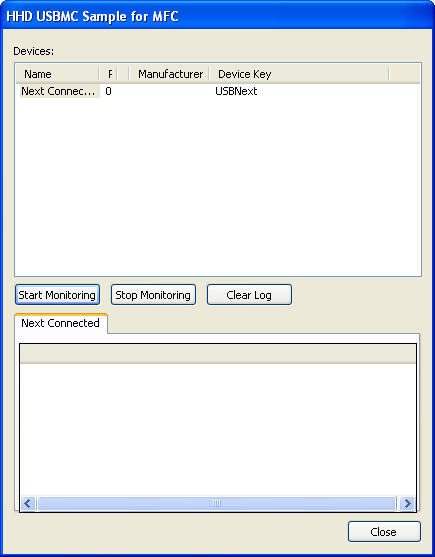This screenshot has width=435, height=557.
Task: Click the USBNext device key cell
Action: tap(236, 91)
